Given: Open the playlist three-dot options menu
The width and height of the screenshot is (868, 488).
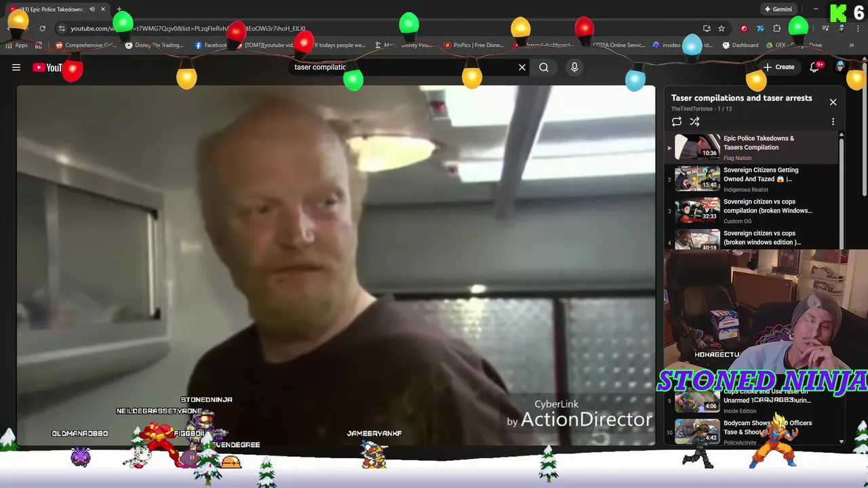Looking at the screenshot, I should coord(833,122).
